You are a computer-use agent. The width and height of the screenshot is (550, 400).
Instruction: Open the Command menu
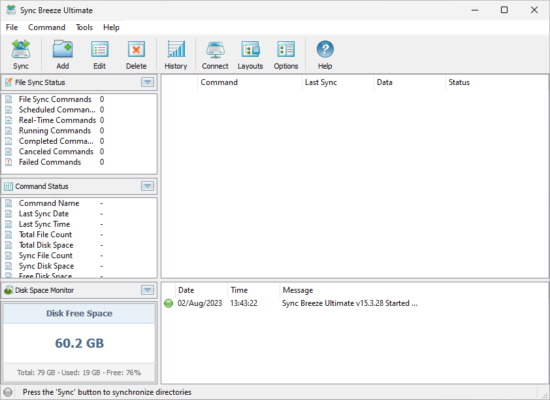click(x=47, y=27)
